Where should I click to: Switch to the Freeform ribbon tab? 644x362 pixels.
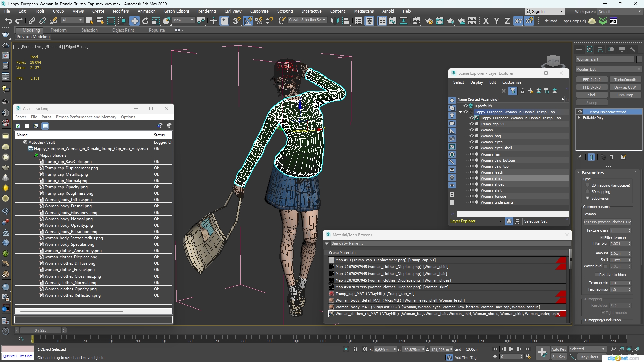59,30
